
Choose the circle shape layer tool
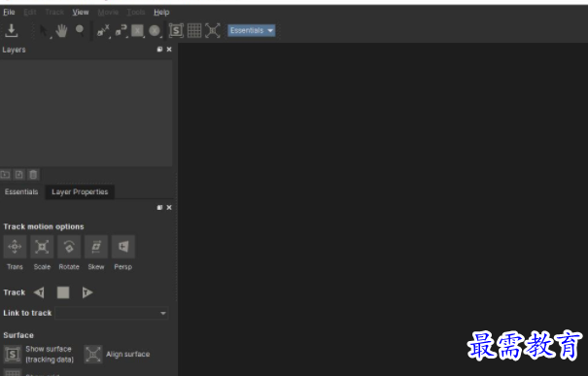(x=155, y=31)
